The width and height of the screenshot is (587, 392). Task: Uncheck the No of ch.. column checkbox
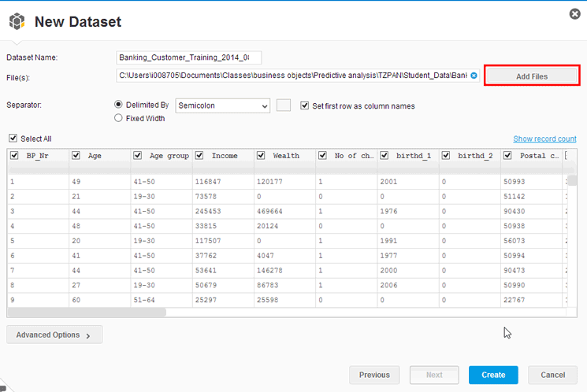[x=322, y=155]
